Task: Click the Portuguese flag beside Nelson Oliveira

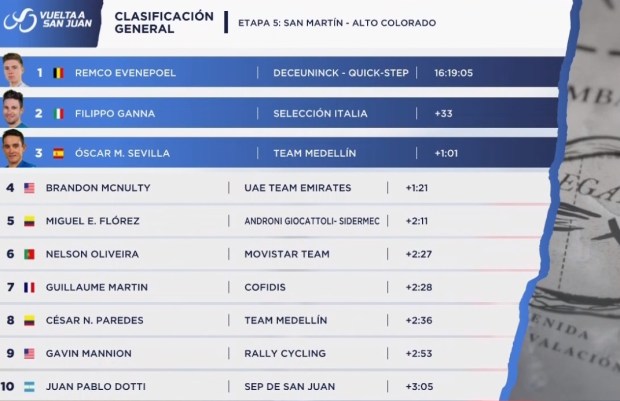Action: pyautogui.click(x=29, y=254)
